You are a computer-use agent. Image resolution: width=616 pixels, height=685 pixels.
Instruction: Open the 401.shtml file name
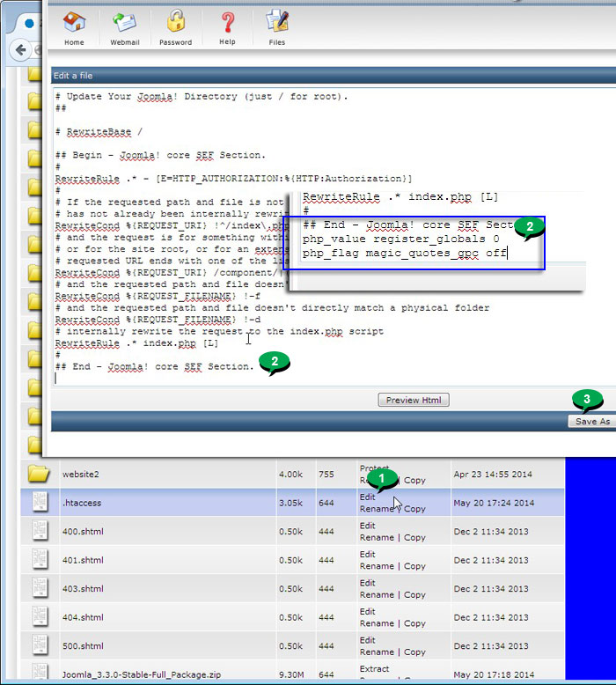pyautogui.click(x=83, y=560)
